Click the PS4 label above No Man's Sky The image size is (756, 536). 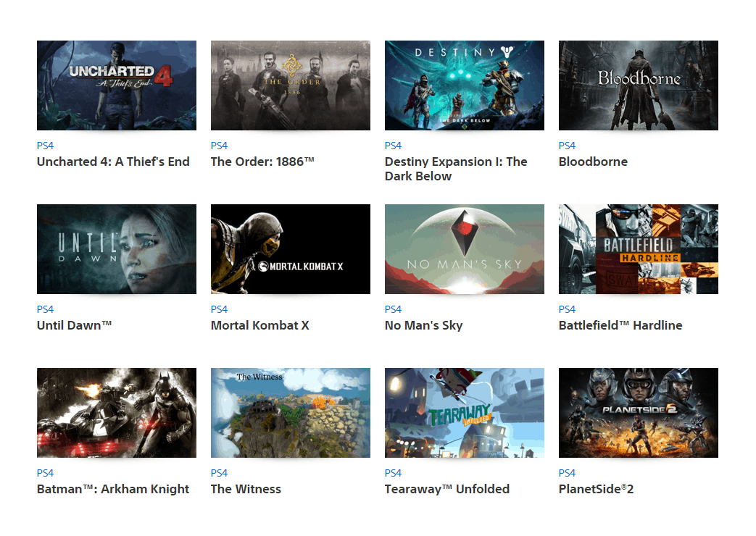tap(394, 309)
